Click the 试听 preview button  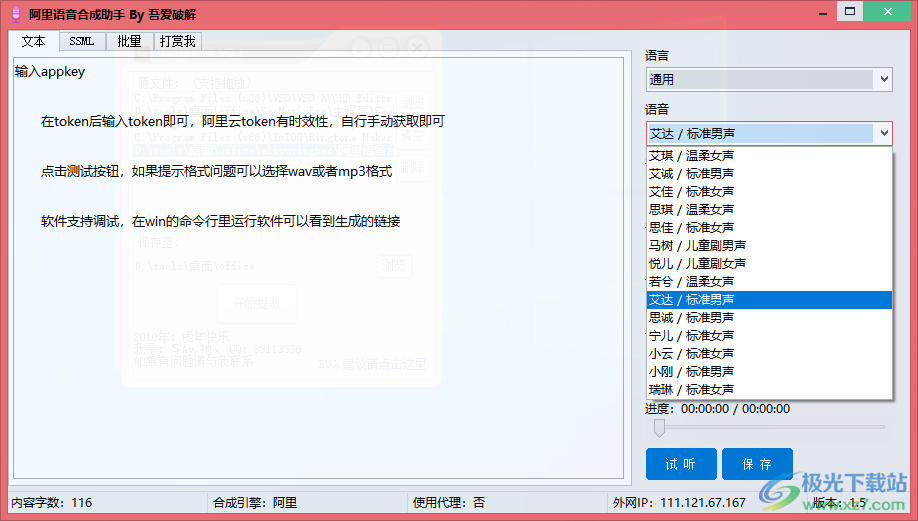coord(681,464)
